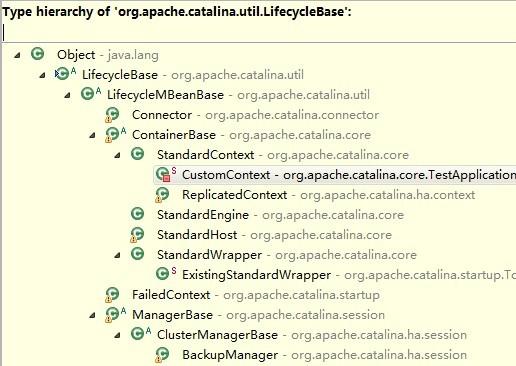Collapse the StandardContext node arrow

click(x=117, y=155)
